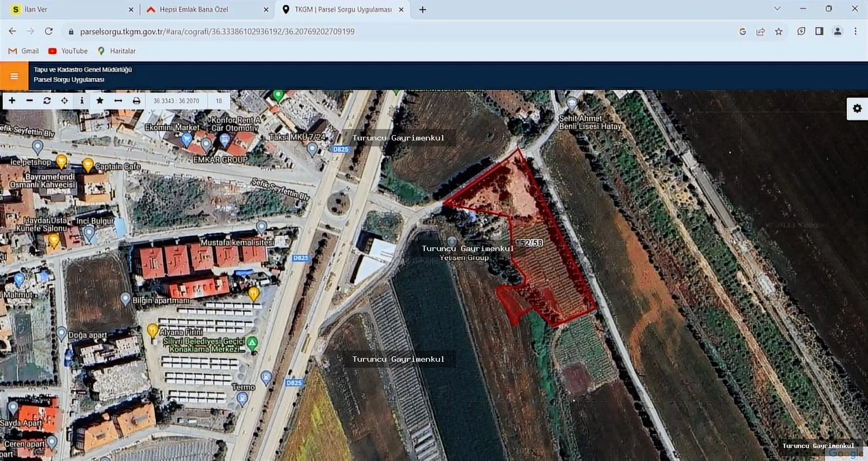Open the YouTube bookmark
This screenshot has height=461, width=868.
click(68, 51)
